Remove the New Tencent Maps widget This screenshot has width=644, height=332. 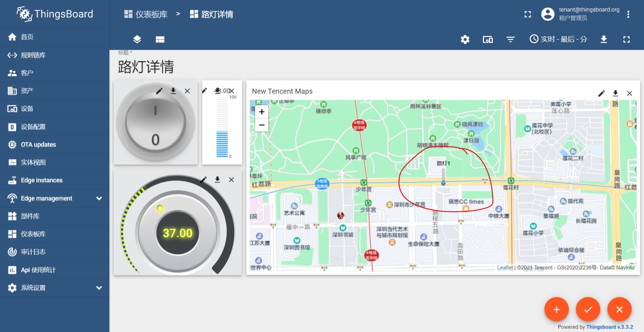pyautogui.click(x=629, y=93)
